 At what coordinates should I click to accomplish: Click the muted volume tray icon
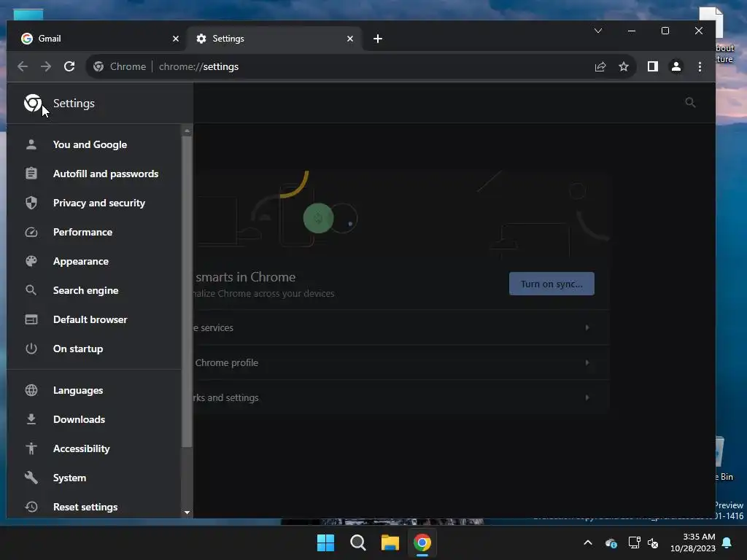point(653,542)
